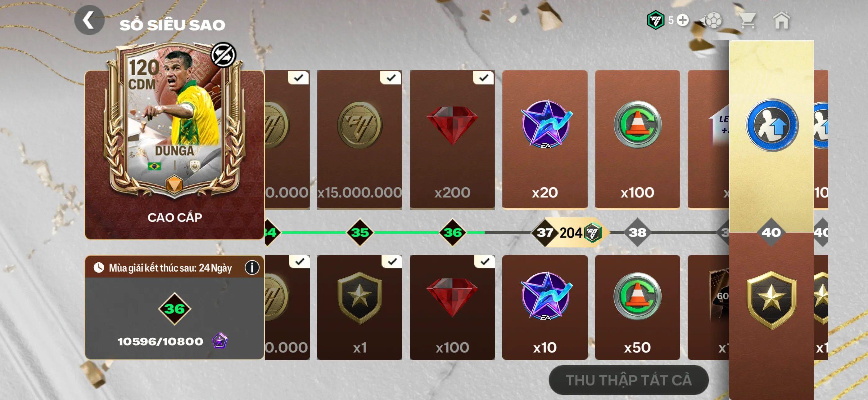Tap the soccer ball icon
Screen dimensions: 868x400
pyautogui.click(x=711, y=21)
